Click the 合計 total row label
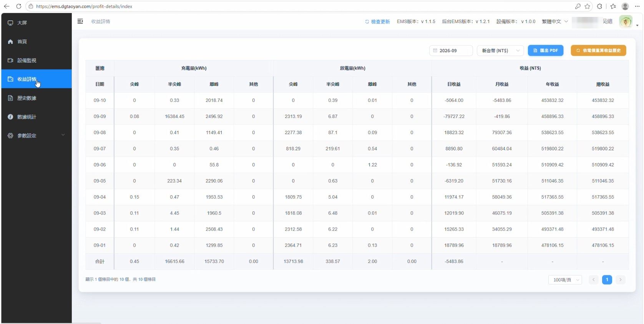Image resolution: width=644 pixels, height=324 pixels. click(100, 261)
